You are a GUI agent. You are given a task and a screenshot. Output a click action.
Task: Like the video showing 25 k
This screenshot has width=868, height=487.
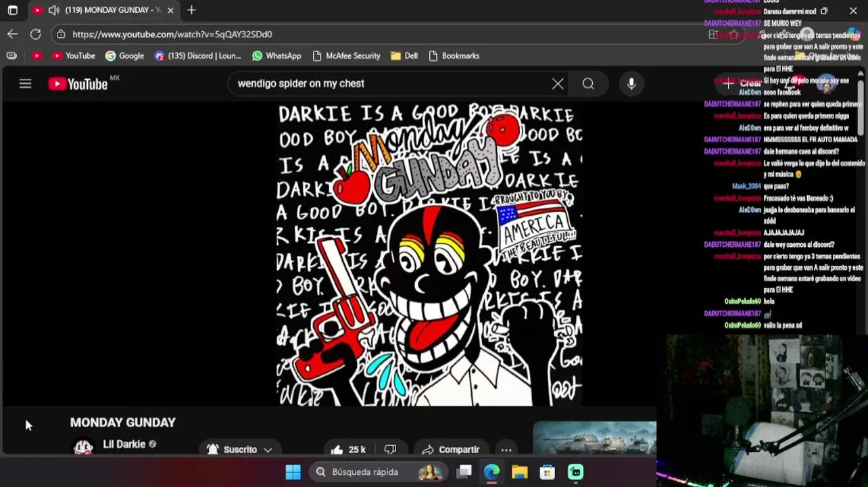(x=348, y=449)
